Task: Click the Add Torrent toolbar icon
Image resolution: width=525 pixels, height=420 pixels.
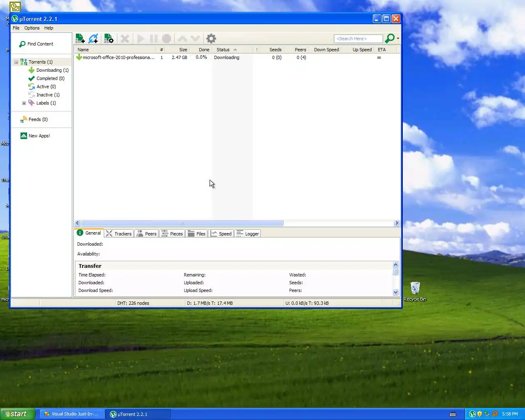Action: [80, 39]
